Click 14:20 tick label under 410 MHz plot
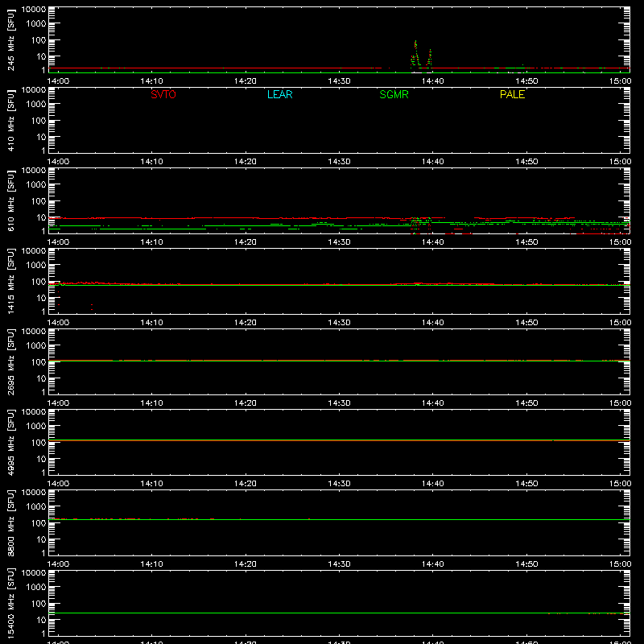Image resolution: width=644 pixels, height=644 pixels. pyautogui.click(x=246, y=162)
